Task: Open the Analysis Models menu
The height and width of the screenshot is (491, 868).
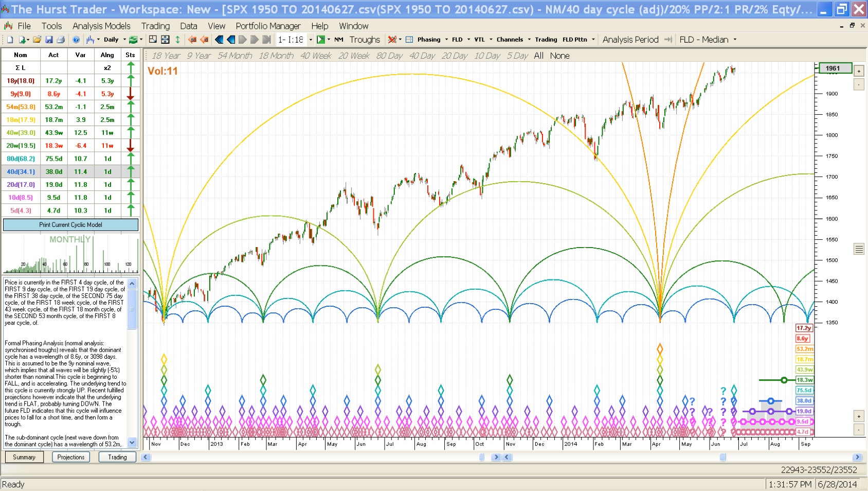Action: click(x=101, y=26)
